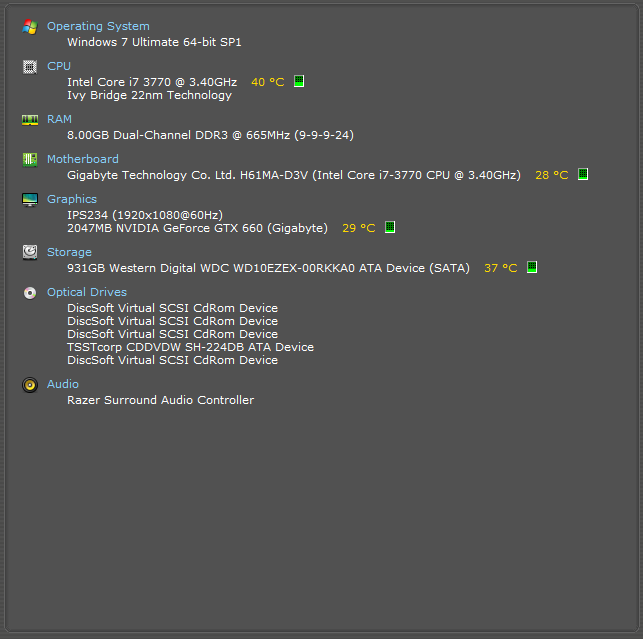The image size is (643, 639).
Task: Click the Audio speaker icon
Action: (30, 385)
